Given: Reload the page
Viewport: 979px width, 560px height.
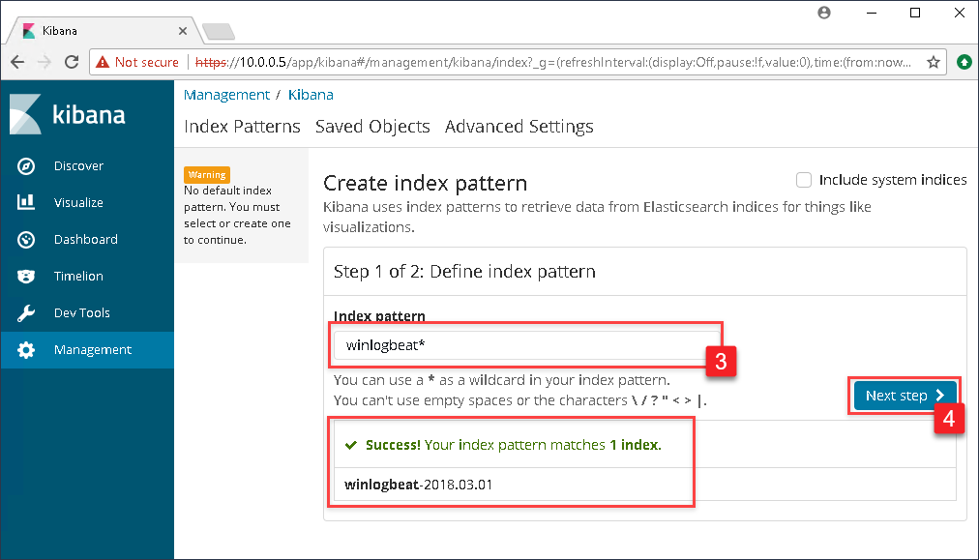Looking at the screenshot, I should point(72,62).
